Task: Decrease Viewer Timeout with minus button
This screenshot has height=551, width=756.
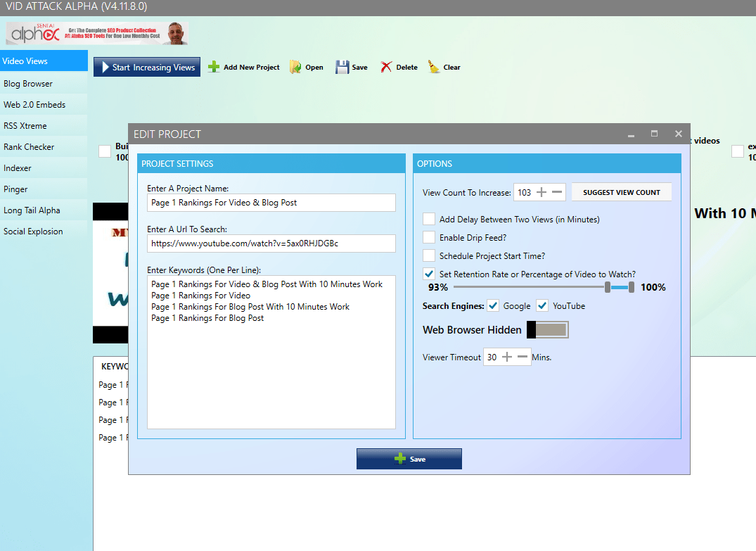Action: (x=522, y=357)
